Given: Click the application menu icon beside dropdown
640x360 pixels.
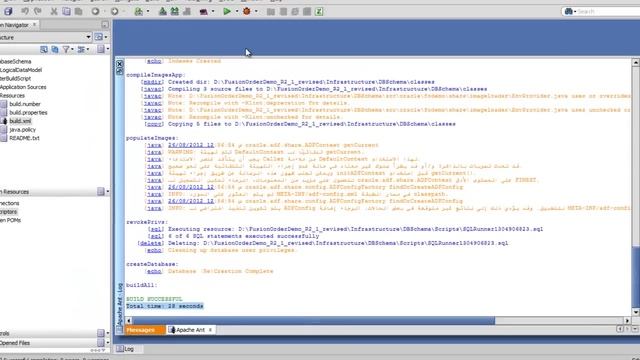Looking at the screenshot, I should point(98,37).
